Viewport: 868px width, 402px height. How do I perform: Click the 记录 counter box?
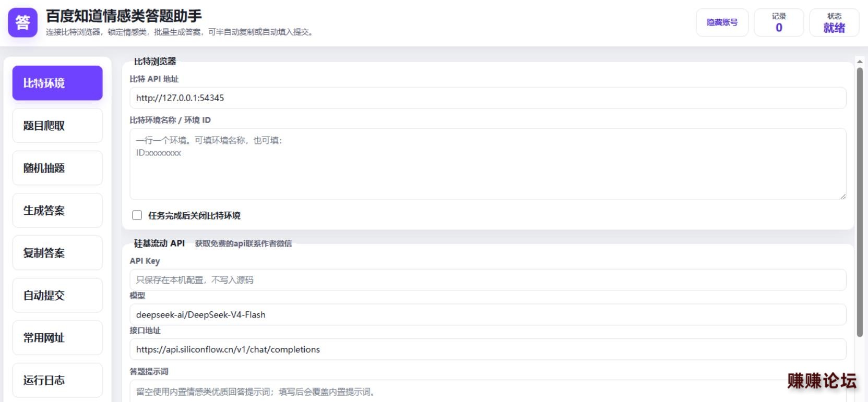click(x=779, y=22)
